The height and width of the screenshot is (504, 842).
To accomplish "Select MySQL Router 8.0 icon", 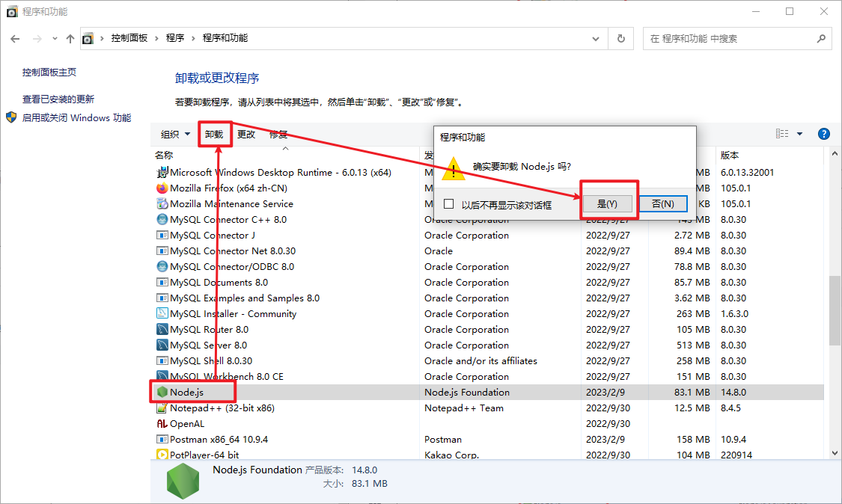I will pyautogui.click(x=162, y=329).
